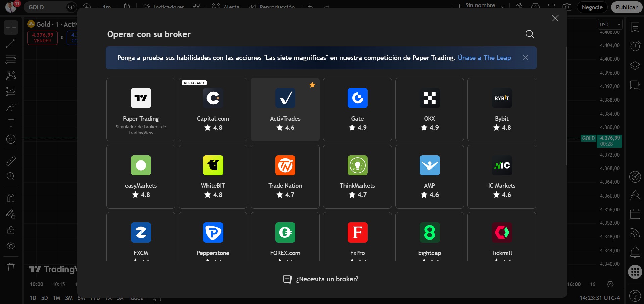Activate the zoom in tool
Image resolution: width=644 pixels, height=304 pixels.
(11, 176)
